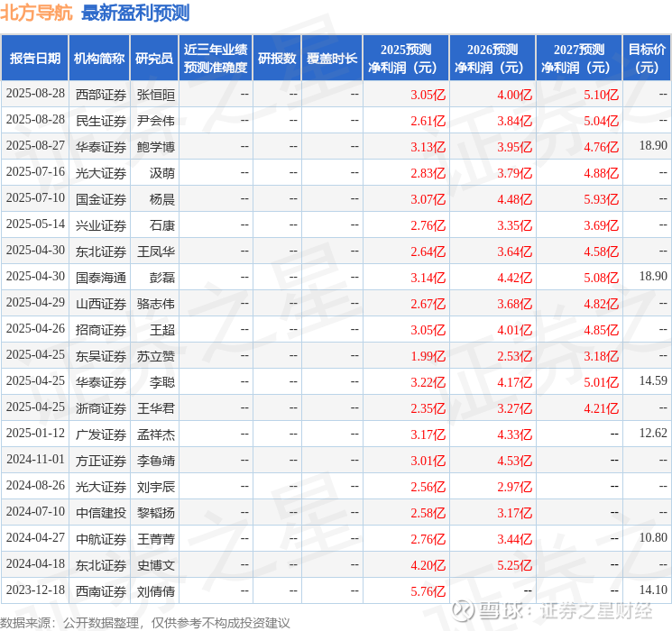672x631 pixels.
Task: Select analyst name 李聪
Action: point(162,382)
